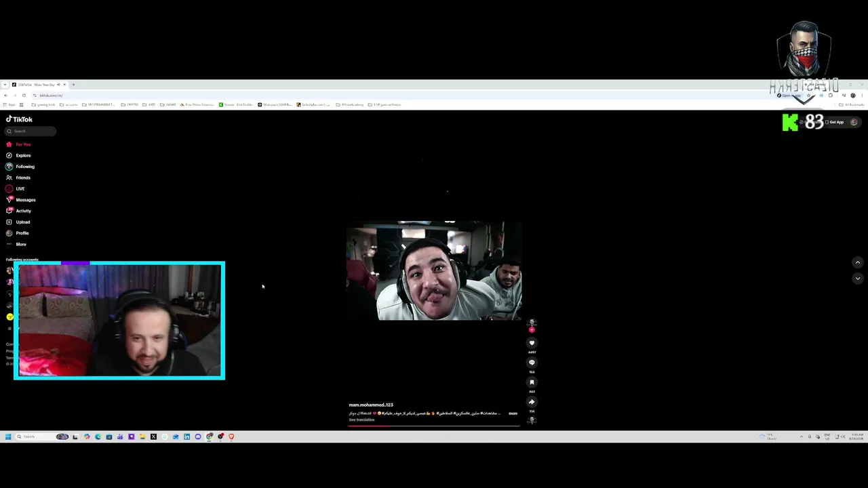Open File Explorer from the taskbar
This screenshot has height=488, width=868.
click(142, 436)
